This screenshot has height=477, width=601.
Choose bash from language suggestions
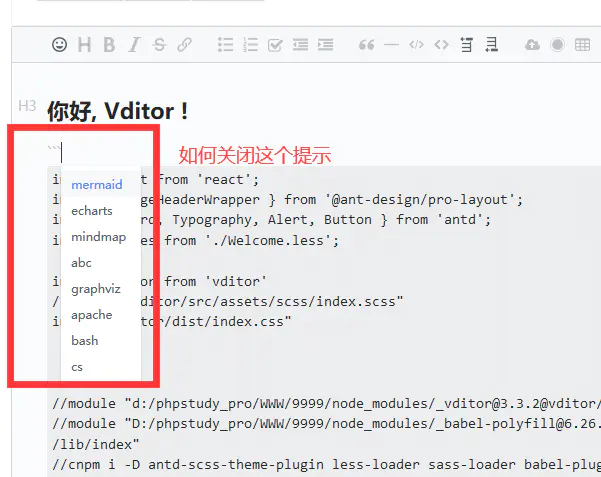pos(101,341)
